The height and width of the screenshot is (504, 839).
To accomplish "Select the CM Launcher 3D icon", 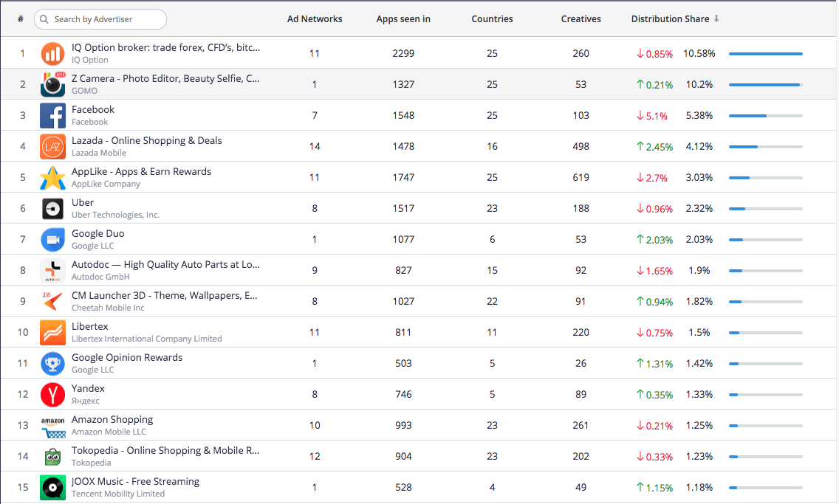I will point(52,301).
